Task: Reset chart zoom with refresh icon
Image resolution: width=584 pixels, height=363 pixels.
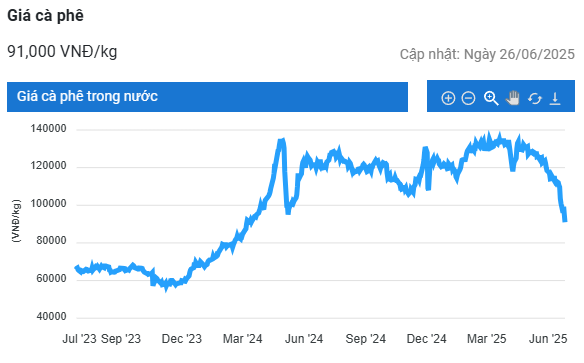Action: (534, 99)
